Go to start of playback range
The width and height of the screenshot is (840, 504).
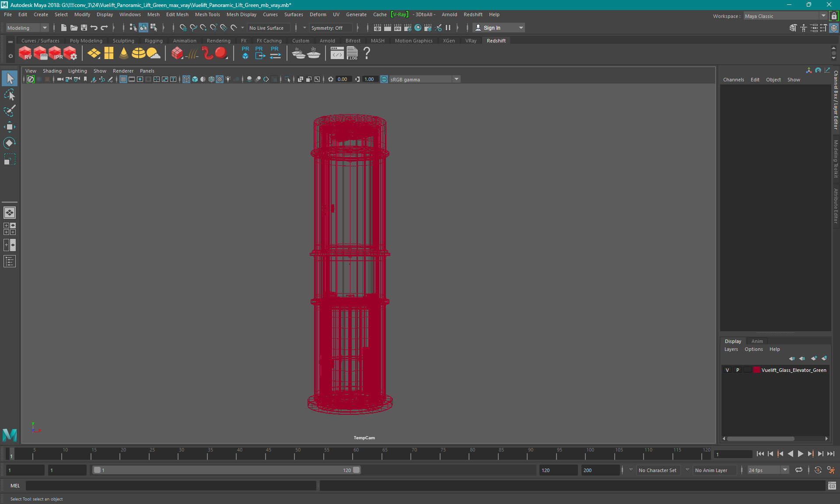[760, 454]
